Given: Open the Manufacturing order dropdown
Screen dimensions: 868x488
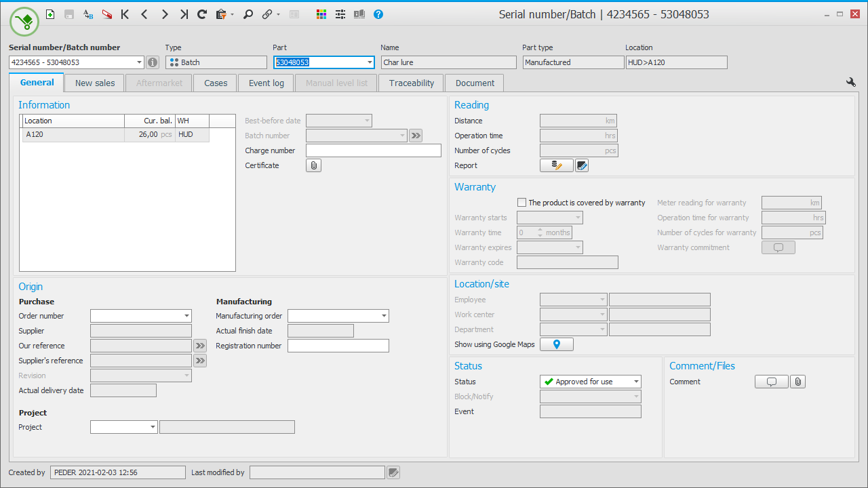Looking at the screenshot, I should (384, 316).
